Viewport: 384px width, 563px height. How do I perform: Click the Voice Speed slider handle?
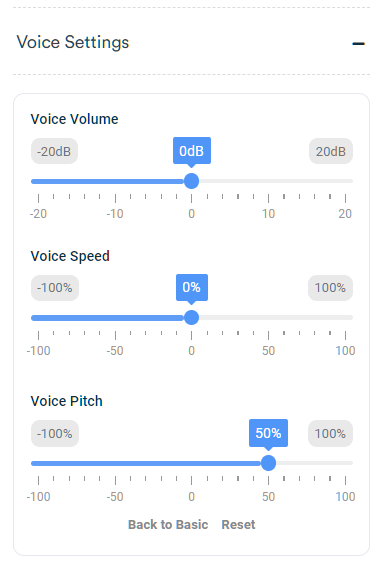coord(191,317)
